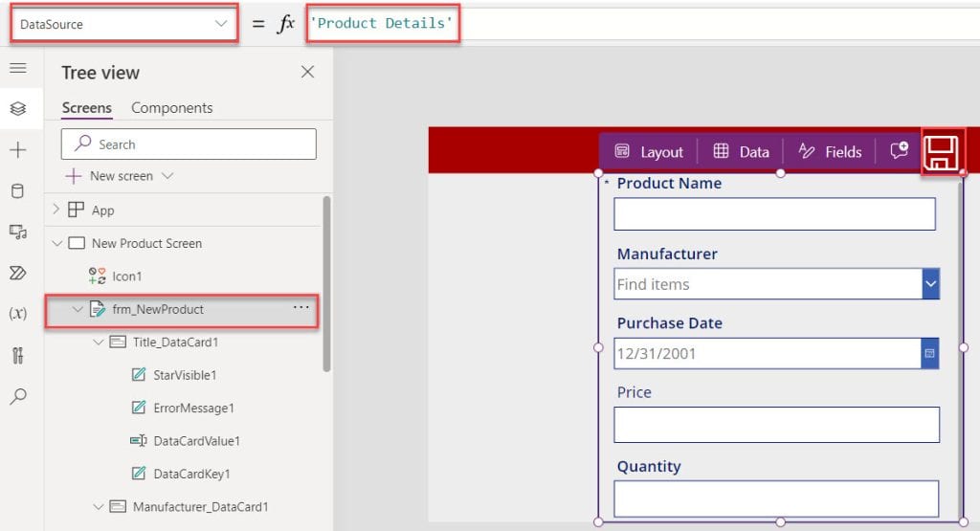This screenshot has width=980, height=531.
Task: Select Title_DataCard1 in the tree
Action: [176, 343]
